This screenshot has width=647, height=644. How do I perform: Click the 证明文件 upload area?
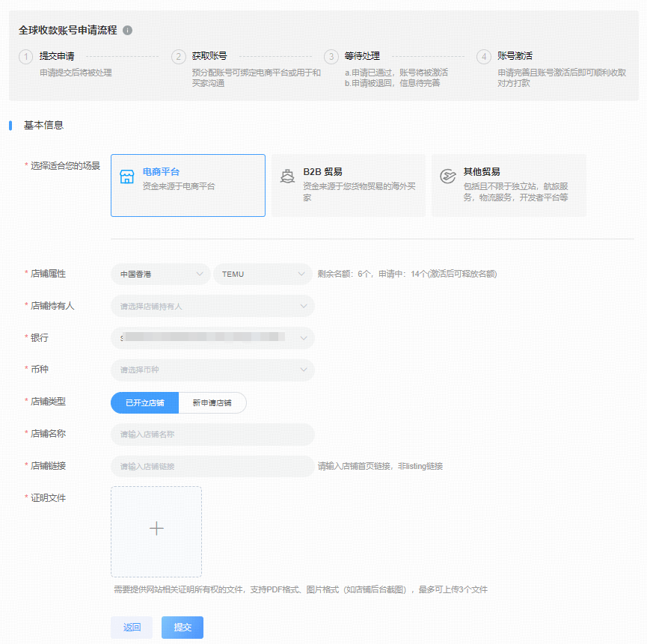(x=156, y=531)
